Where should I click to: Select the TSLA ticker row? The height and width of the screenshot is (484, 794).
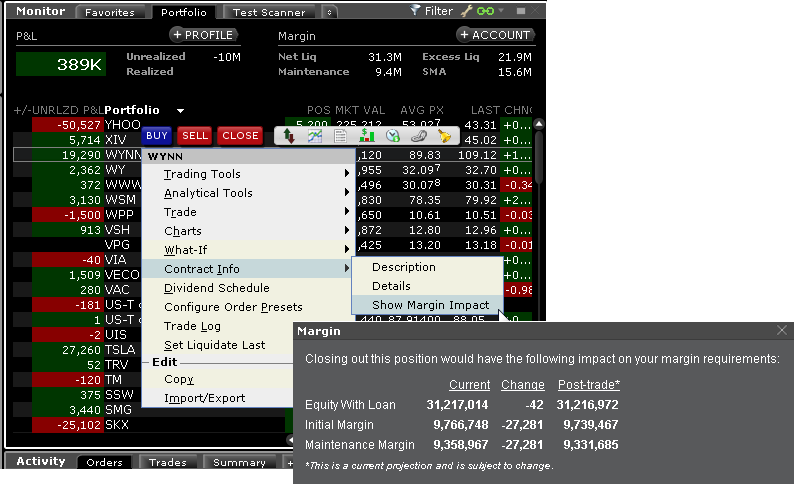tap(152, 350)
